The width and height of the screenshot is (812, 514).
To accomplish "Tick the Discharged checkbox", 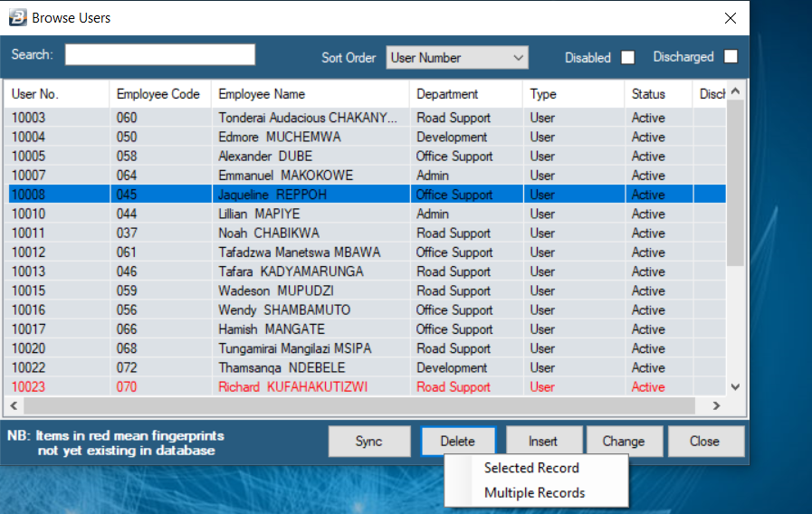I will click(x=731, y=56).
